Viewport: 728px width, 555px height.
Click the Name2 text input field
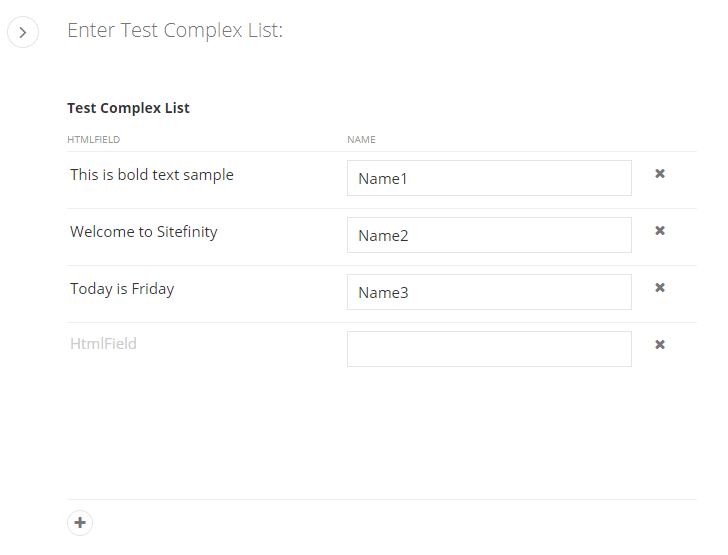pos(489,235)
